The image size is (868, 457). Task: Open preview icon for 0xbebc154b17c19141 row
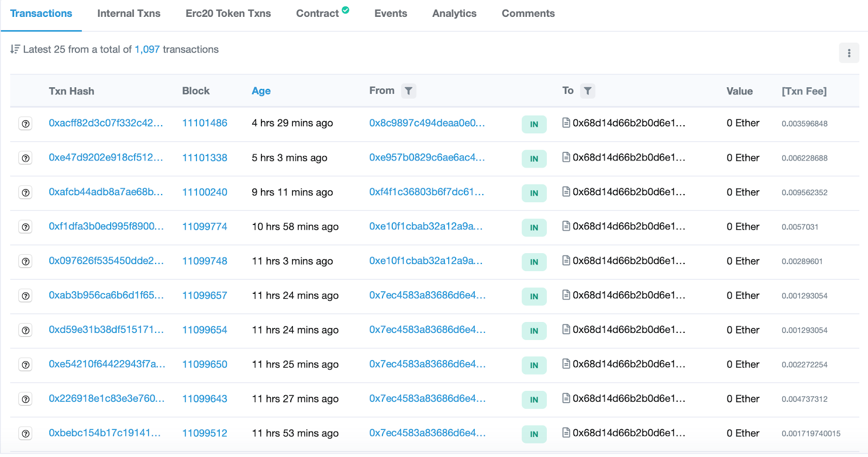[x=25, y=434]
